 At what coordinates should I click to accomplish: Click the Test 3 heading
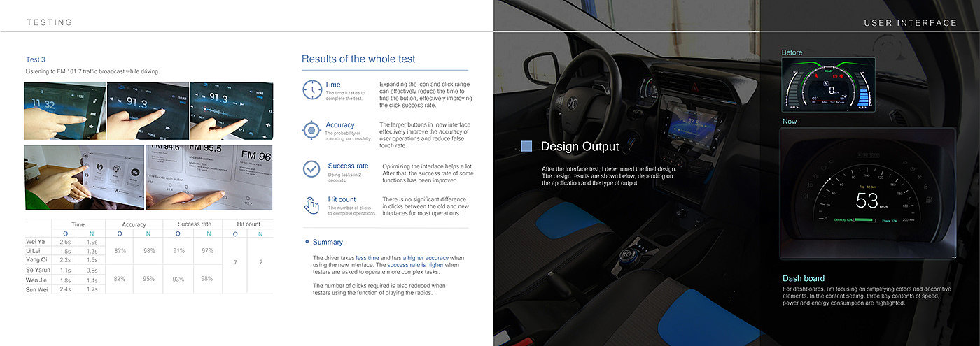point(36,59)
